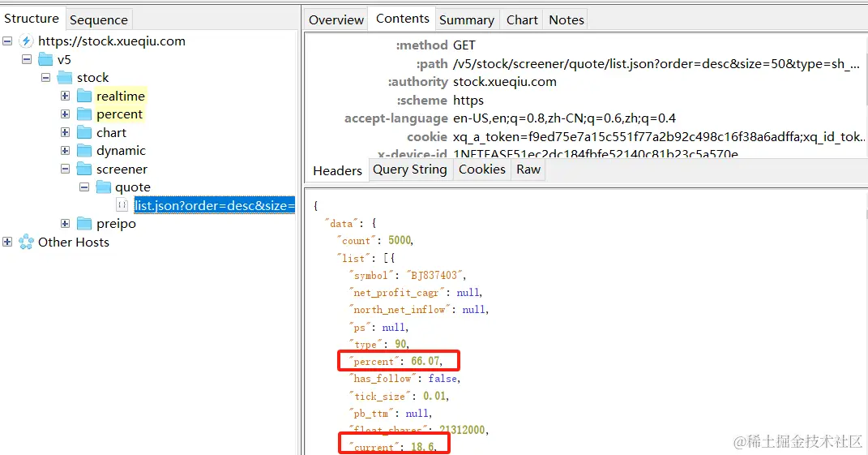Click the quote folder icon

click(104, 187)
